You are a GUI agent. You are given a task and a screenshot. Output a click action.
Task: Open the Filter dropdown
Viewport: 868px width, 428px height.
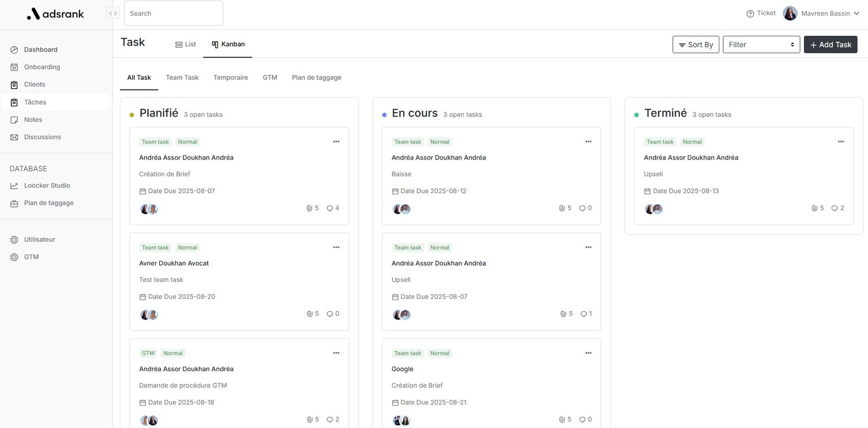point(761,44)
